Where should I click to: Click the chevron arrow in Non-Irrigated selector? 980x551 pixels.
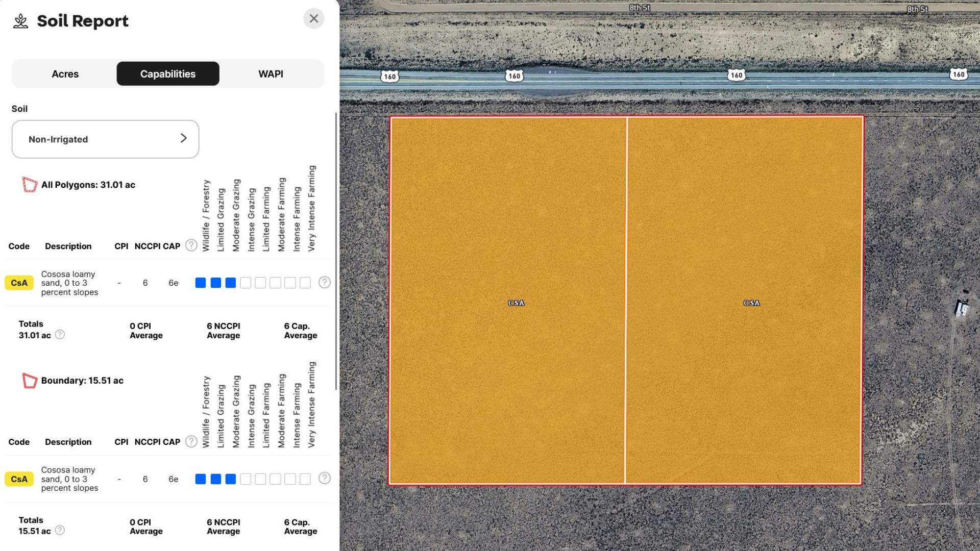[x=183, y=138]
